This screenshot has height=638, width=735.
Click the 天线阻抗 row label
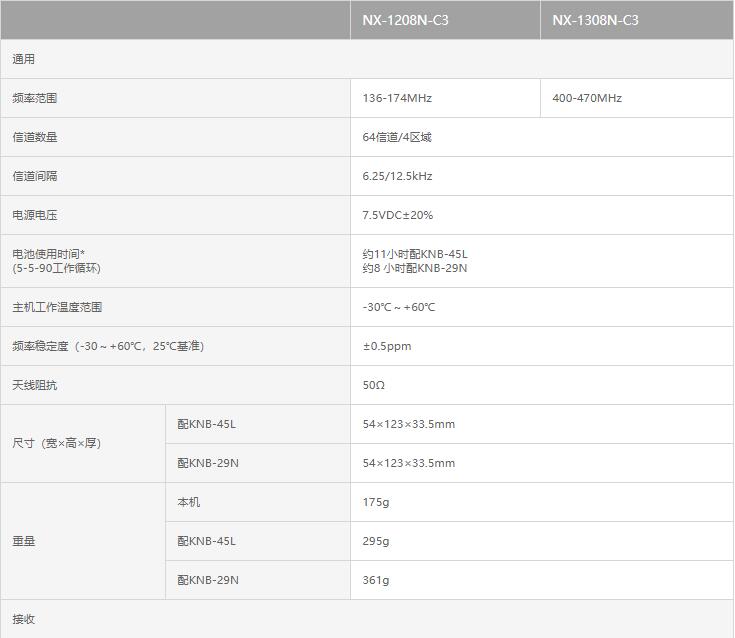click(x=35, y=385)
